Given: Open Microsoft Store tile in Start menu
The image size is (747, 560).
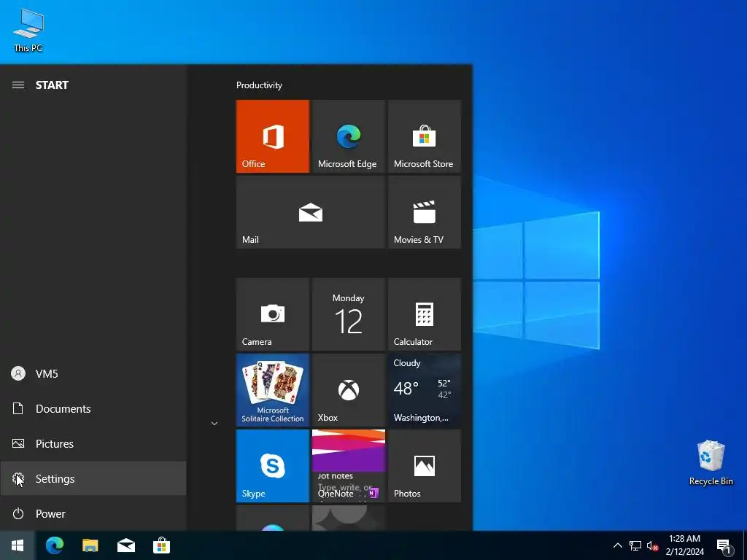Looking at the screenshot, I should (425, 136).
